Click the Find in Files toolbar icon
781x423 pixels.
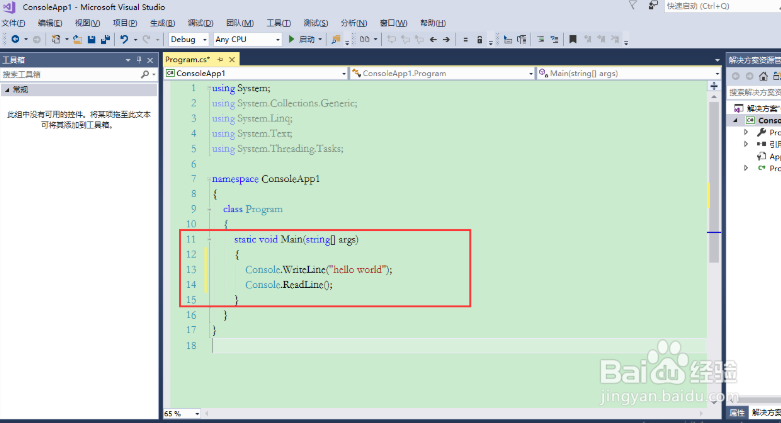pos(336,39)
